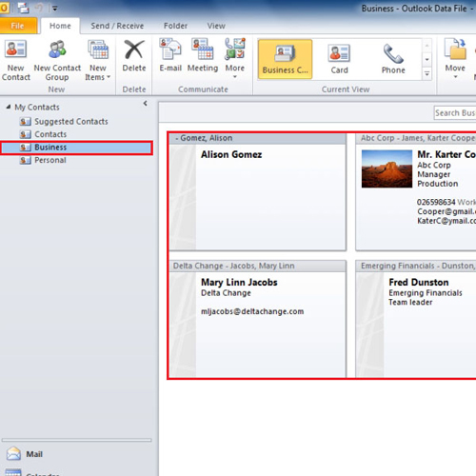The width and height of the screenshot is (476, 476).
Task: Customize Quick Access Toolbar dropdown
Action: (x=55, y=9)
